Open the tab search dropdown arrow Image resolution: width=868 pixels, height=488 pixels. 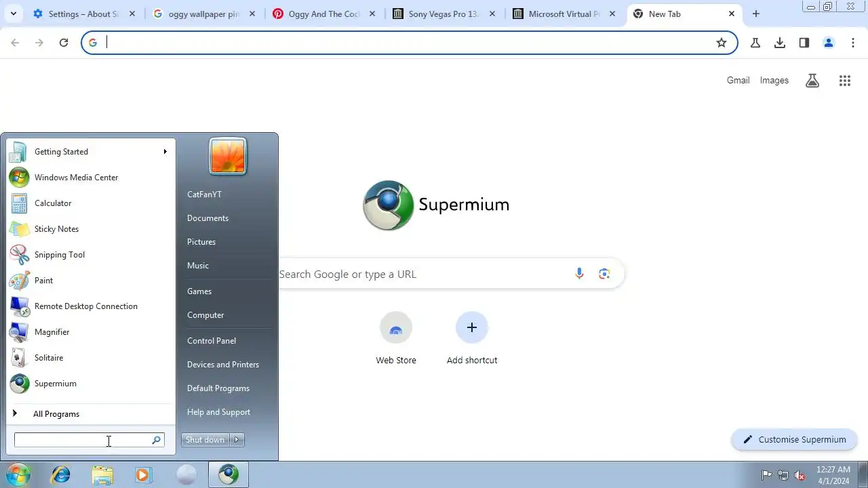pyautogui.click(x=14, y=14)
